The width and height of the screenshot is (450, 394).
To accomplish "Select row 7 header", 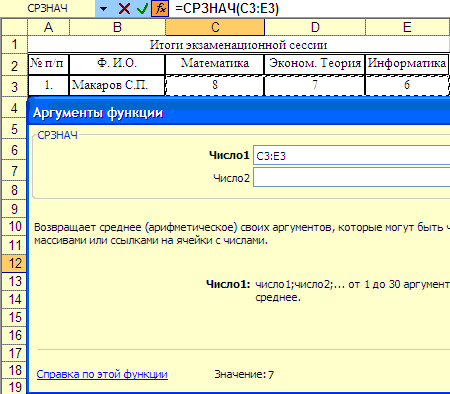I will [x=14, y=170].
